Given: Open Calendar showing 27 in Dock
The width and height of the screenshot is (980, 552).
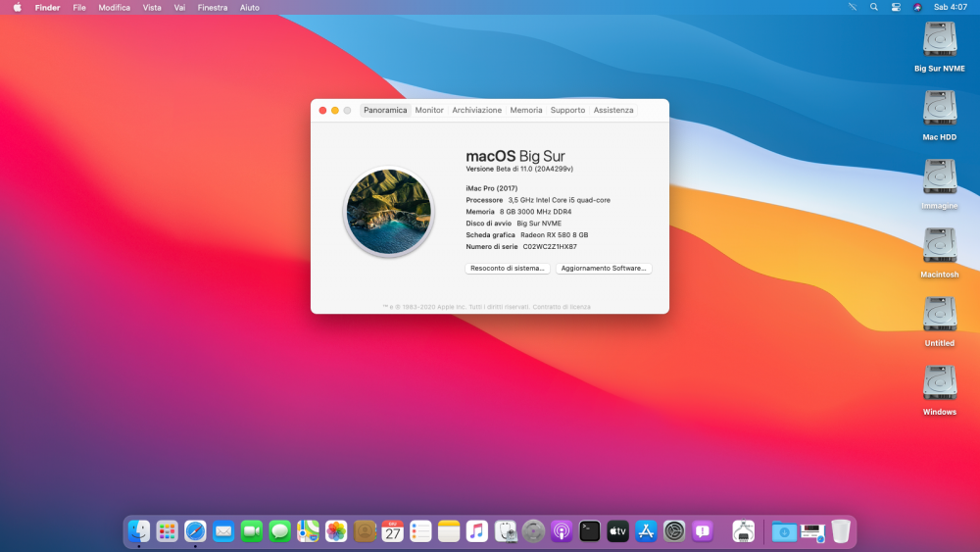Looking at the screenshot, I should click(393, 531).
